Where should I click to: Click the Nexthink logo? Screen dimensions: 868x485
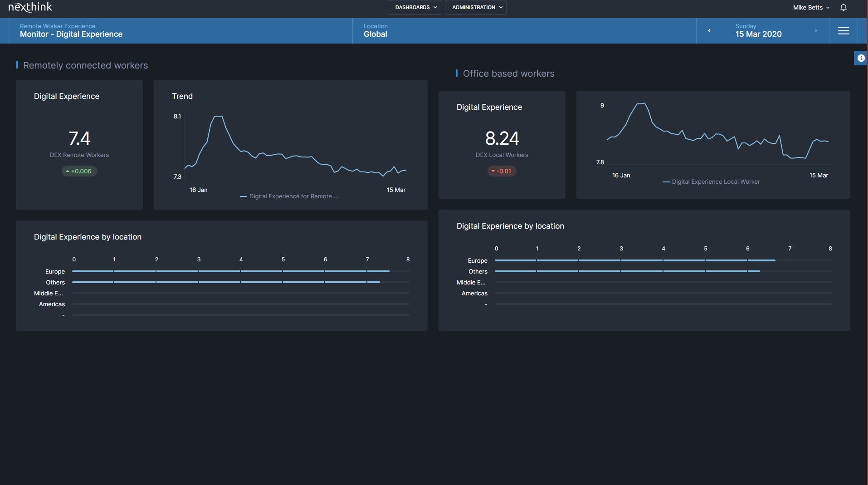click(x=30, y=7)
